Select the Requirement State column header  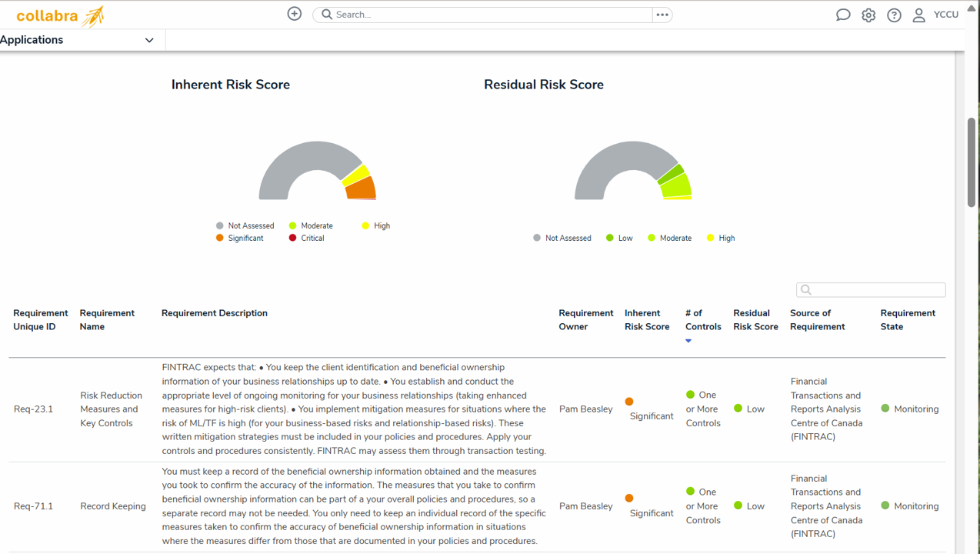click(x=908, y=319)
